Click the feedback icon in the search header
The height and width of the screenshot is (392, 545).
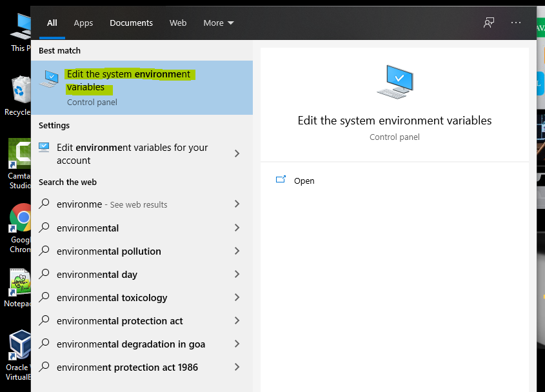coord(488,22)
